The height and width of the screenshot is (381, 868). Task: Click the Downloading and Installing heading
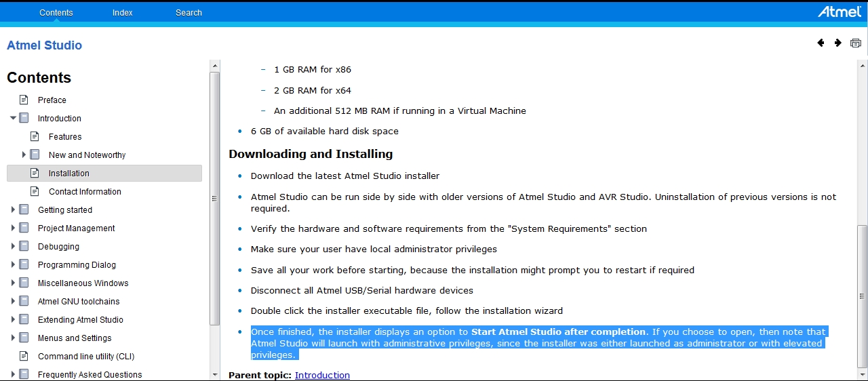[x=311, y=154]
